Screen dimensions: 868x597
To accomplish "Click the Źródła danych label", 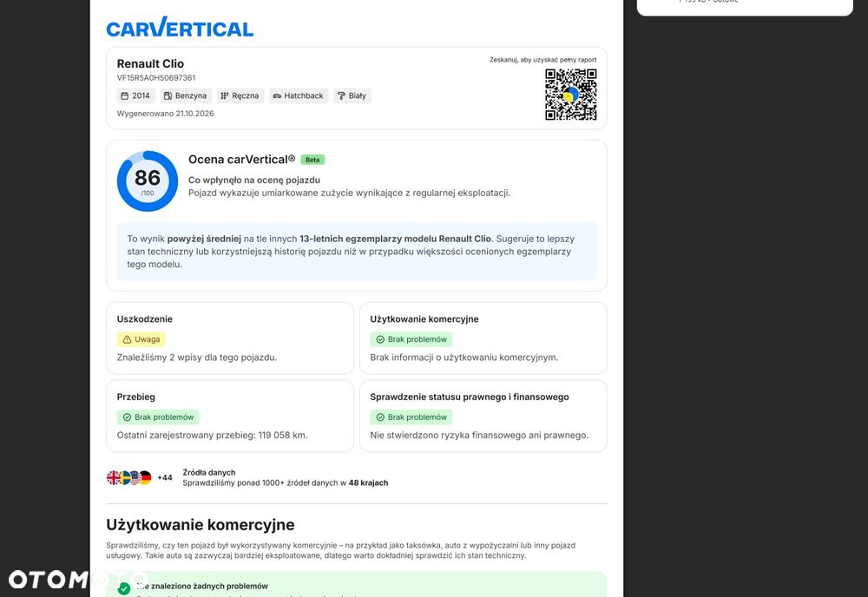I will pyautogui.click(x=209, y=473).
